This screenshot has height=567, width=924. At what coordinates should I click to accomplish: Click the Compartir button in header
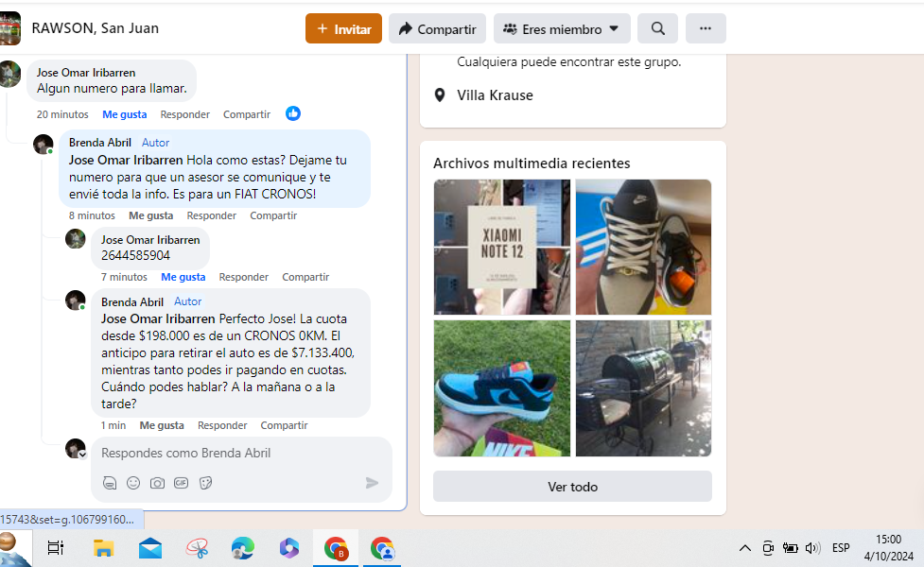437,28
